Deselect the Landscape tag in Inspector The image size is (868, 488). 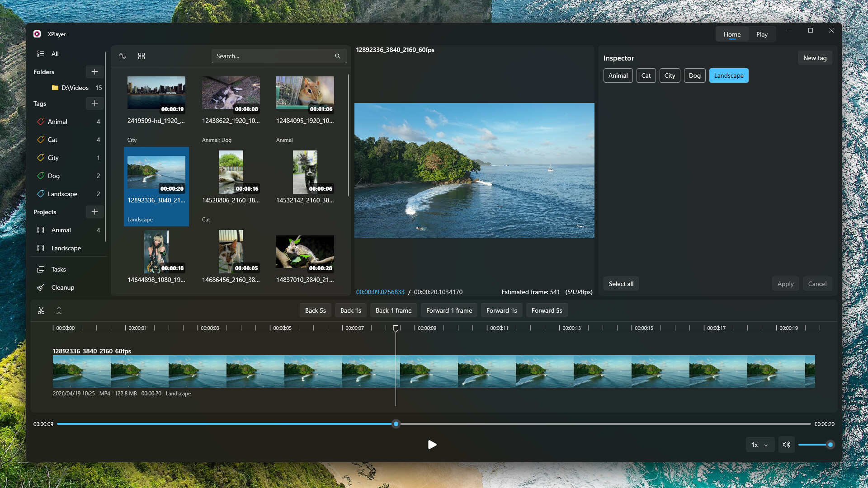tap(728, 75)
